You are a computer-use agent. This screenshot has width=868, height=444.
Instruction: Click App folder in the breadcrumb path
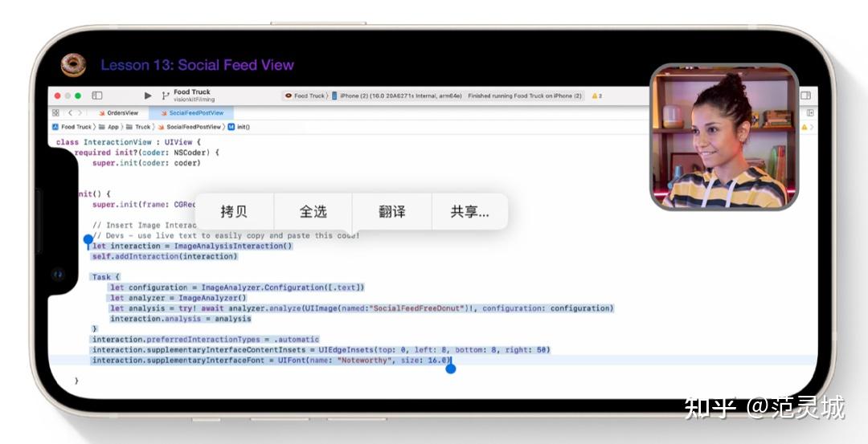point(108,127)
